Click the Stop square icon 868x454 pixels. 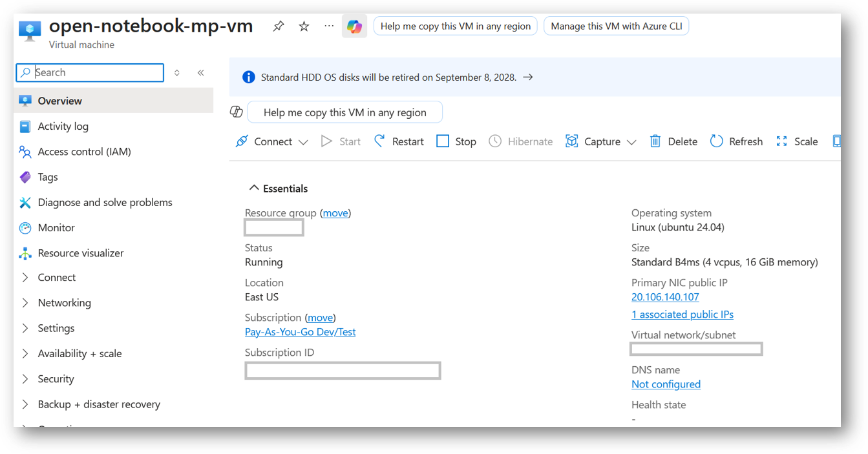tap(443, 141)
